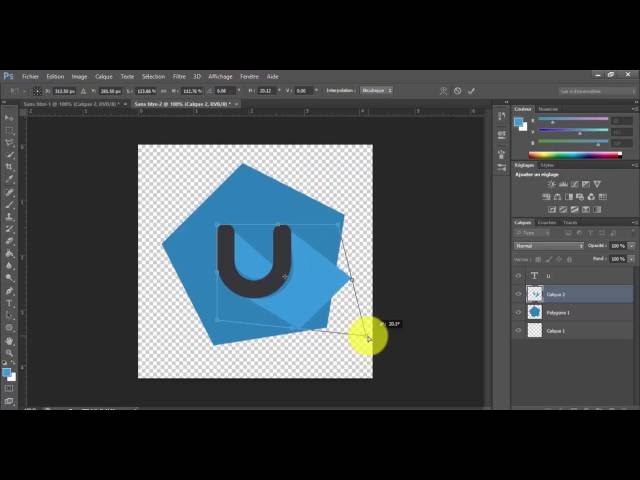
Task: Select the Move tool in the toolbar
Action: (9, 118)
